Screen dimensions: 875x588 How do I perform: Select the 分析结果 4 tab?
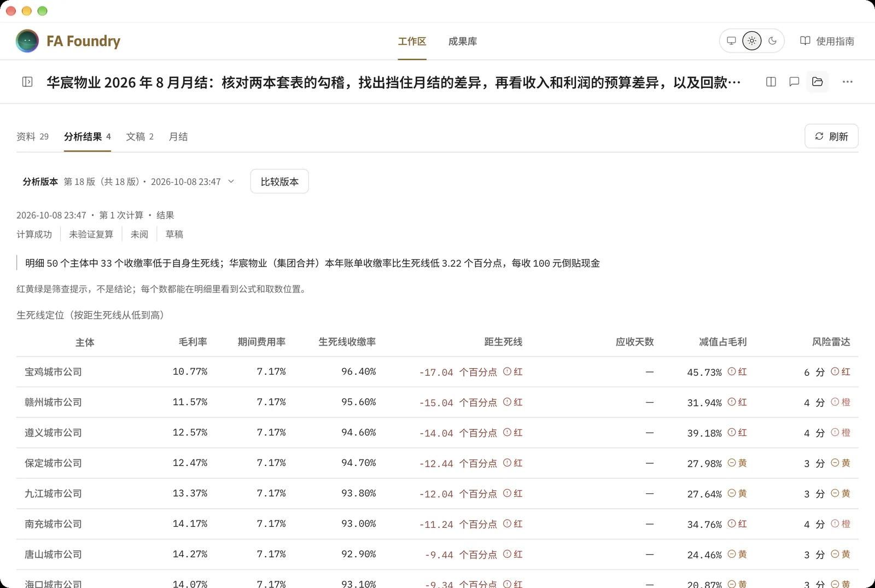point(87,137)
